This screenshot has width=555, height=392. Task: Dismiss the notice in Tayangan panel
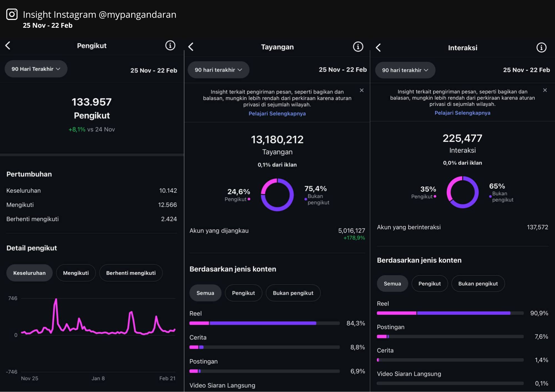click(x=362, y=90)
